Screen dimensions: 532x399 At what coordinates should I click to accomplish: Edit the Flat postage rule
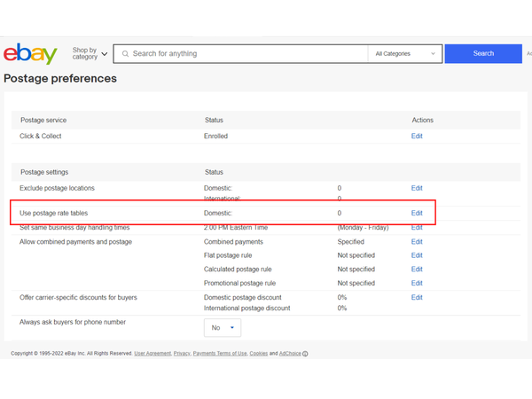pyautogui.click(x=417, y=255)
